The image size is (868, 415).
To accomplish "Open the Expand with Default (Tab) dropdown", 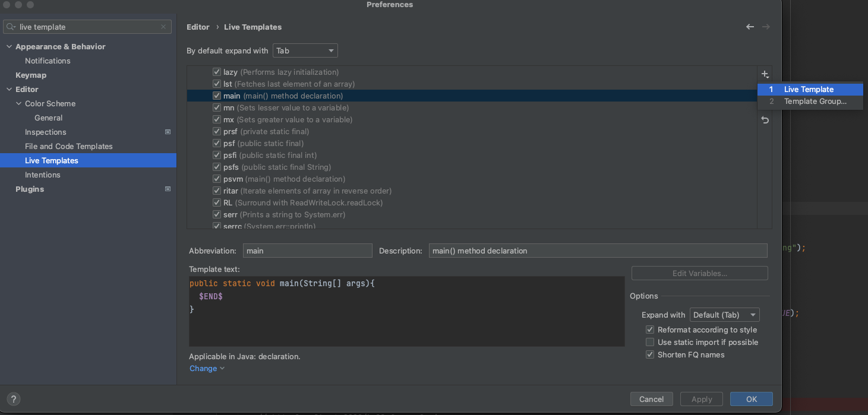I will 724,315.
